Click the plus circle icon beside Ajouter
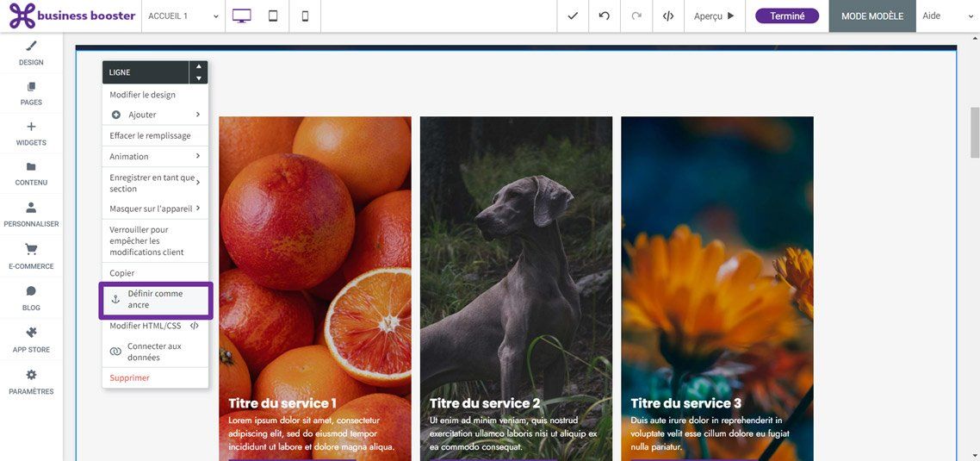The height and width of the screenshot is (461, 980). click(x=115, y=115)
